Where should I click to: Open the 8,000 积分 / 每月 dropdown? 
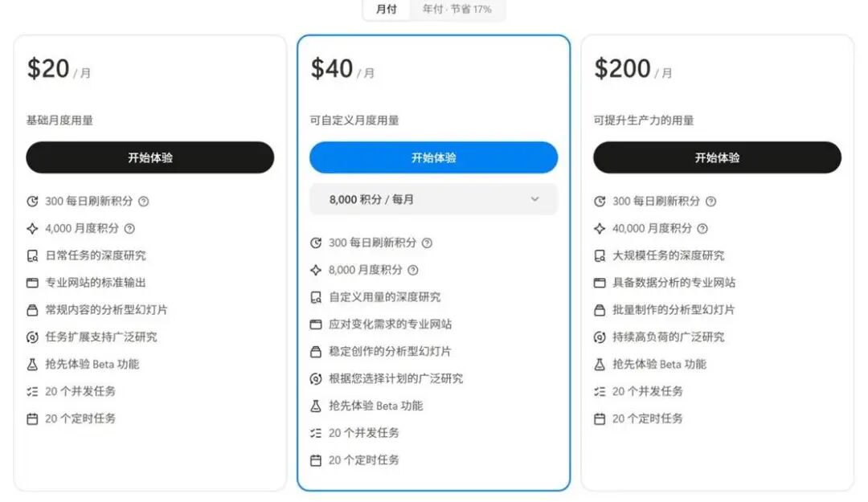tap(433, 199)
